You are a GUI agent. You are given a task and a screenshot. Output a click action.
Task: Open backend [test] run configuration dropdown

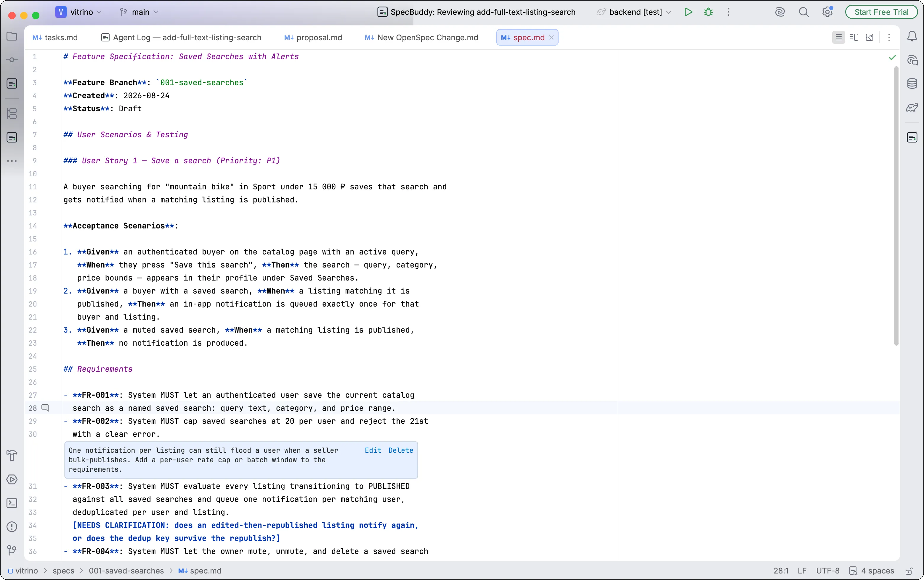634,12
